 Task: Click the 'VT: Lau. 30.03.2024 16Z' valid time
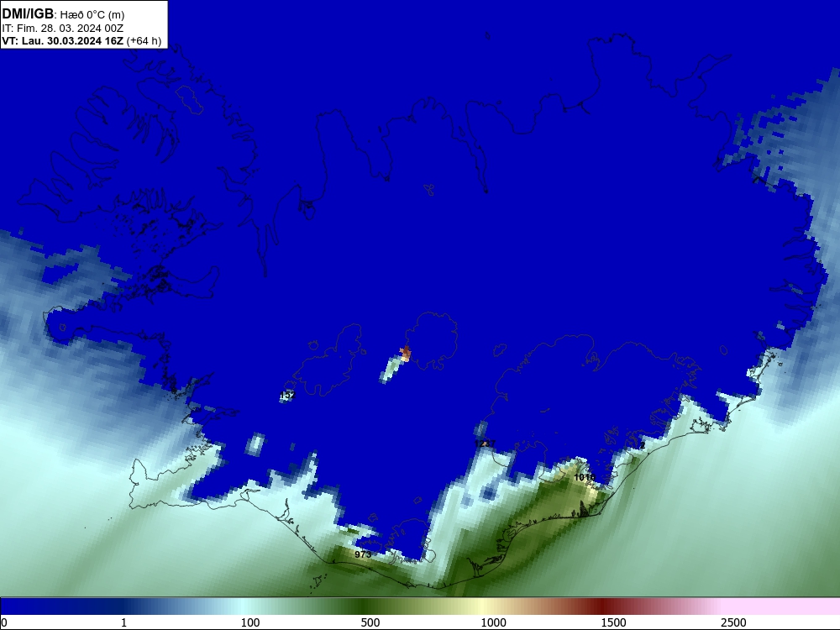click(x=63, y=40)
